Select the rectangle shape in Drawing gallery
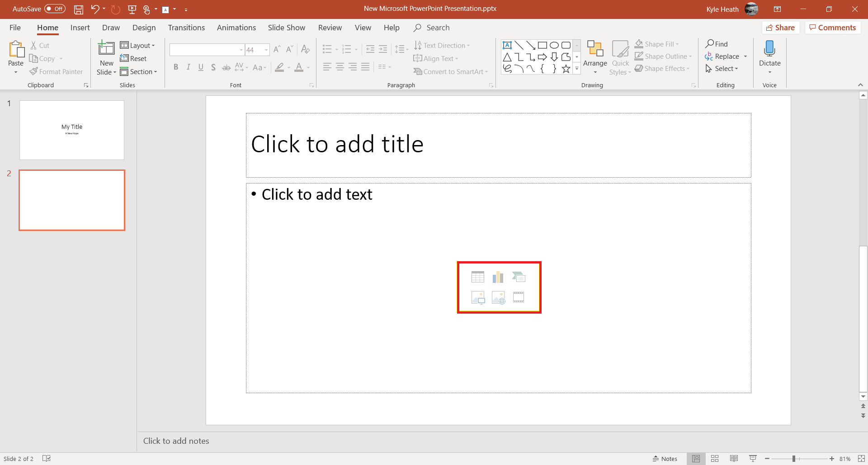Image resolution: width=868 pixels, height=465 pixels. 542,45
